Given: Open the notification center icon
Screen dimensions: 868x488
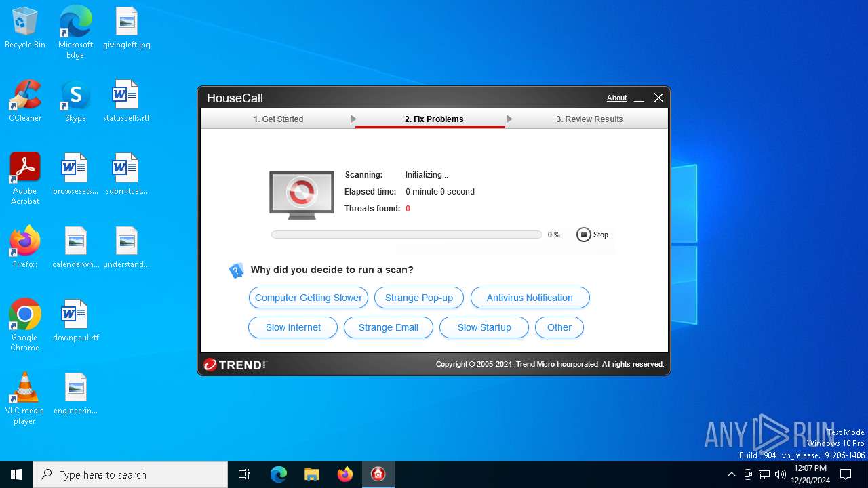Looking at the screenshot, I should [x=846, y=474].
